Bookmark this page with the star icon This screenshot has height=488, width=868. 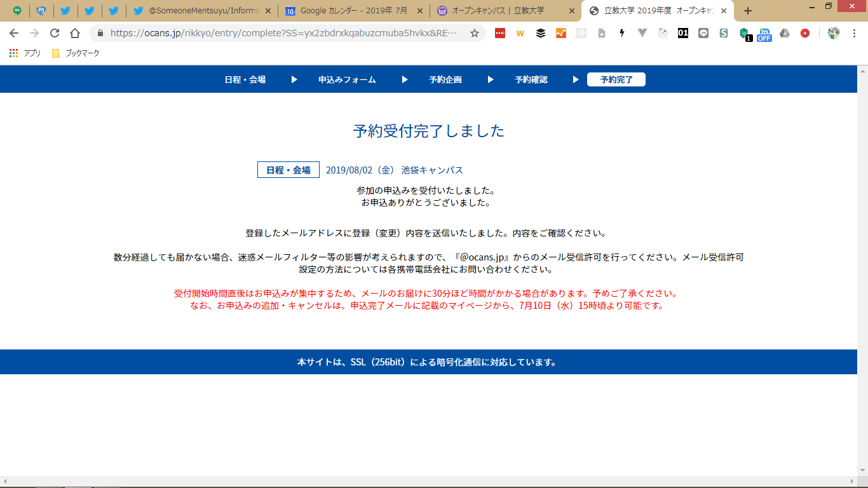(x=474, y=34)
